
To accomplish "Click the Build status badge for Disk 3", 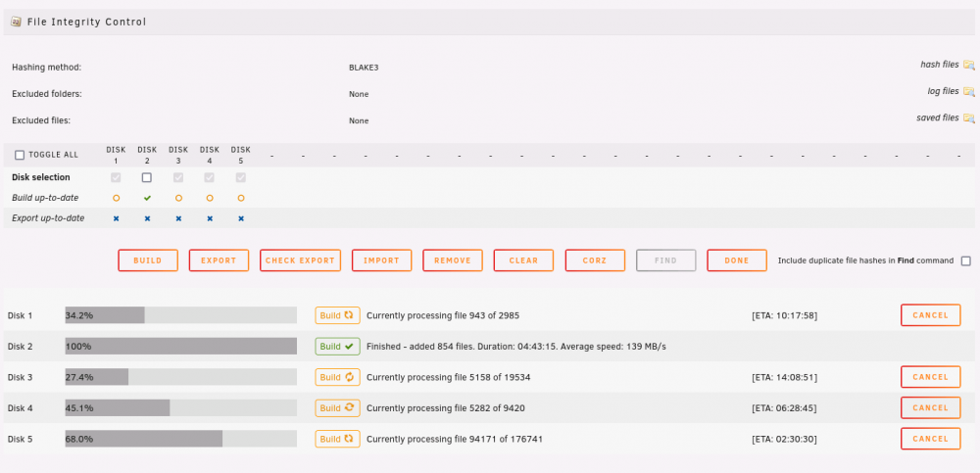I will coord(337,377).
